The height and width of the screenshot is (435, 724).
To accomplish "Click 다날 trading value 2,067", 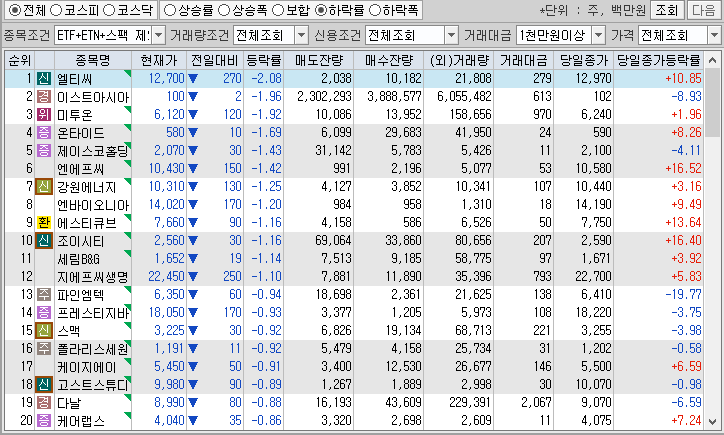I will pyautogui.click(x=536, y=403).
